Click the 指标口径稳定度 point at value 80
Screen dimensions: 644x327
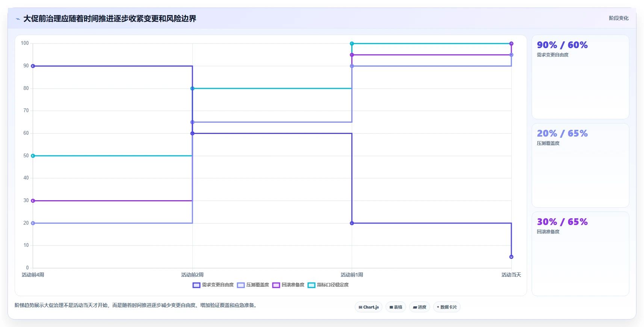pyautogui.click(x=192, y=88)
